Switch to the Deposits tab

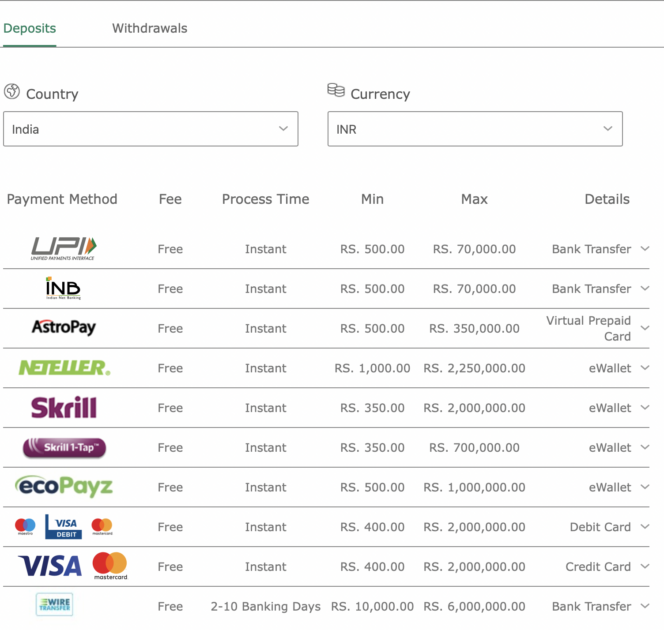(x=30, y=28)
